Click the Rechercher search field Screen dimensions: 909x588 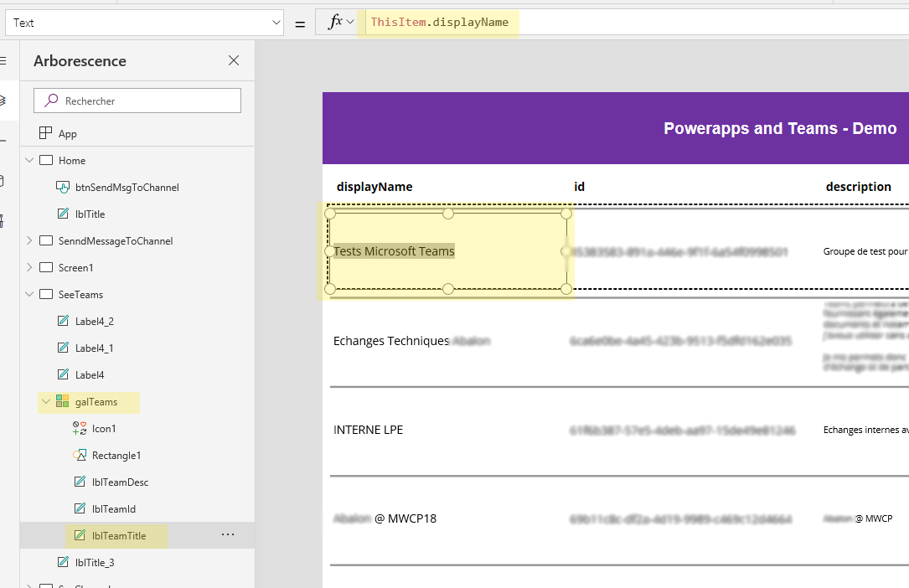point(137,100)
